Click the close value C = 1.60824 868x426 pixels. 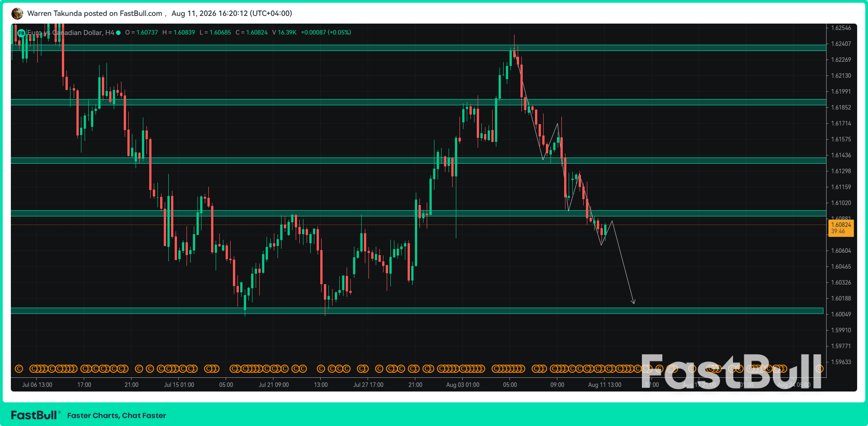pos(252,33)
